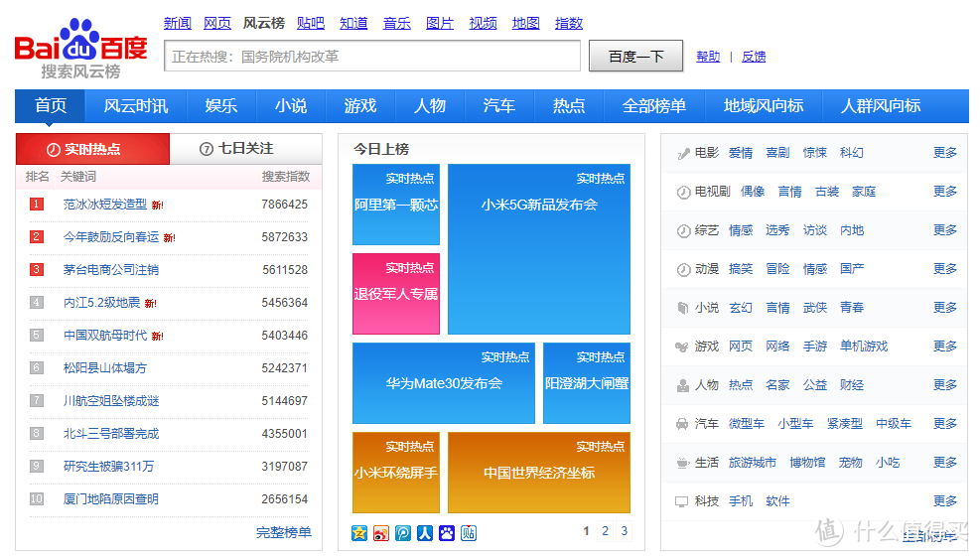Open keyword 厦门地陷原因查明

pos(111,498)
